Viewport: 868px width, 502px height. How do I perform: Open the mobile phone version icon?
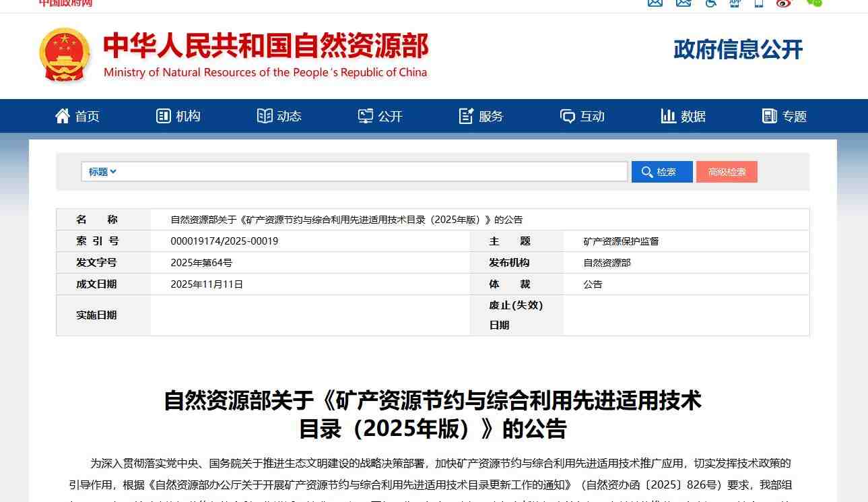[x=759, y=3]
